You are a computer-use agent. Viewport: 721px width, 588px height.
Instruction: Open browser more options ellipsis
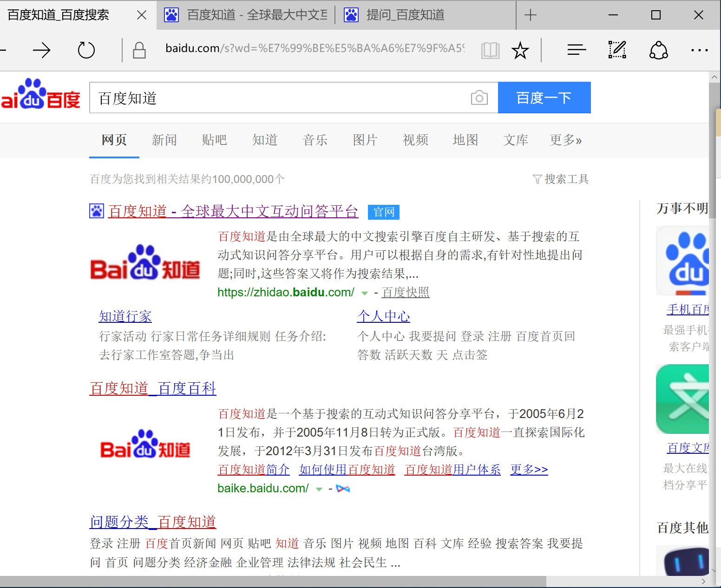pyautogui.click(x=699, y=50)
